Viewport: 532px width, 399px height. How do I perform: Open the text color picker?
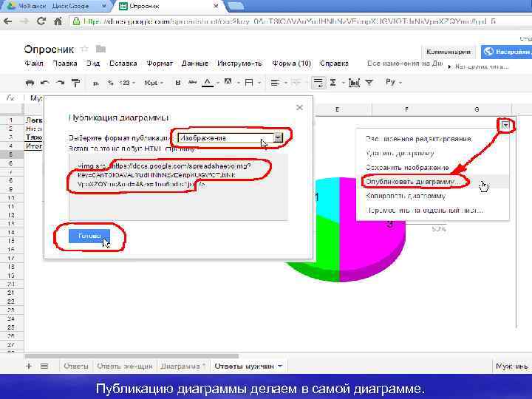pyautogui.click(x=208, y=83)
